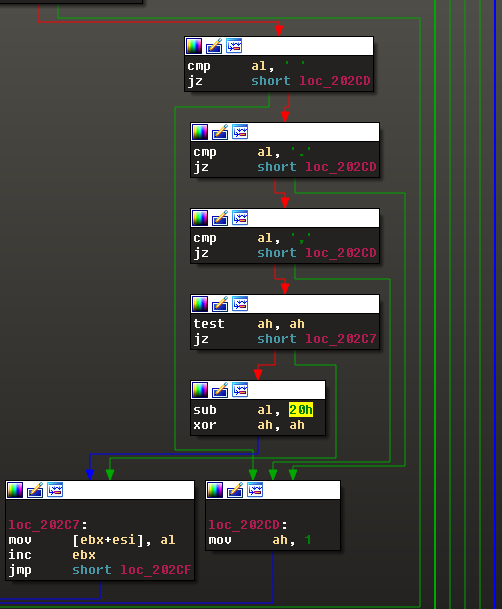Click pencil edit icon on cmp al, '.' node
Image resolution: width=502 pixels, height=609 pixels.
[220, 132]
